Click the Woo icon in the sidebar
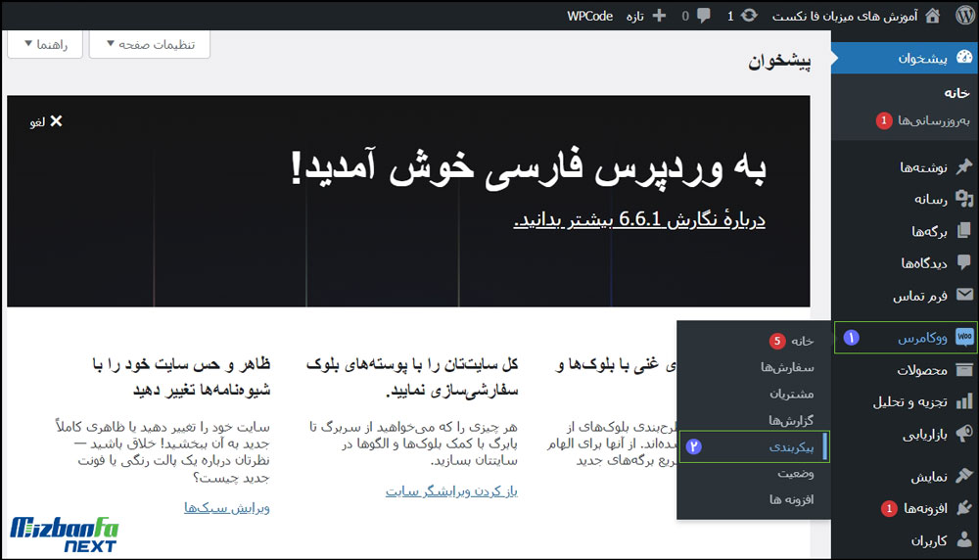 pos(964,337)
